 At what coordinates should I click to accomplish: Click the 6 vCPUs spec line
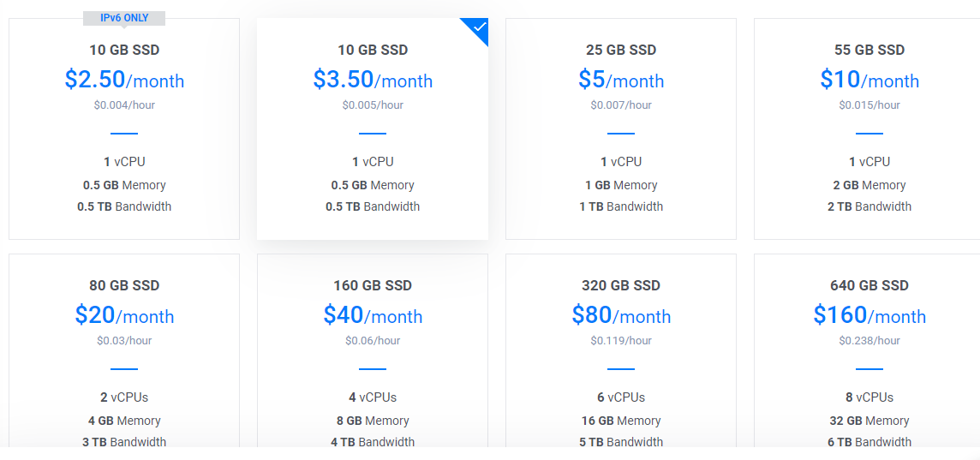[x=621, y=397]
